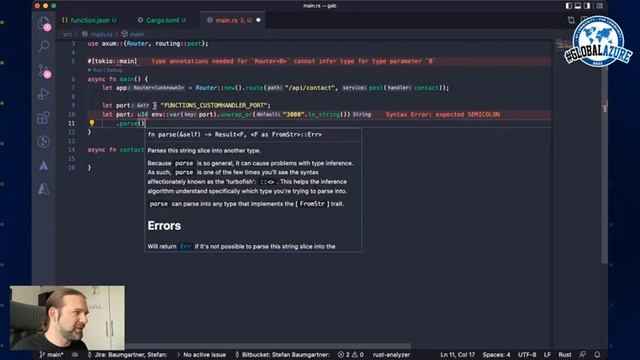Open the Atlassian view icon at bottom of activity bar
Image resolution: width=640 pixels, height=360 pixels.
click(x=44, y=189)
